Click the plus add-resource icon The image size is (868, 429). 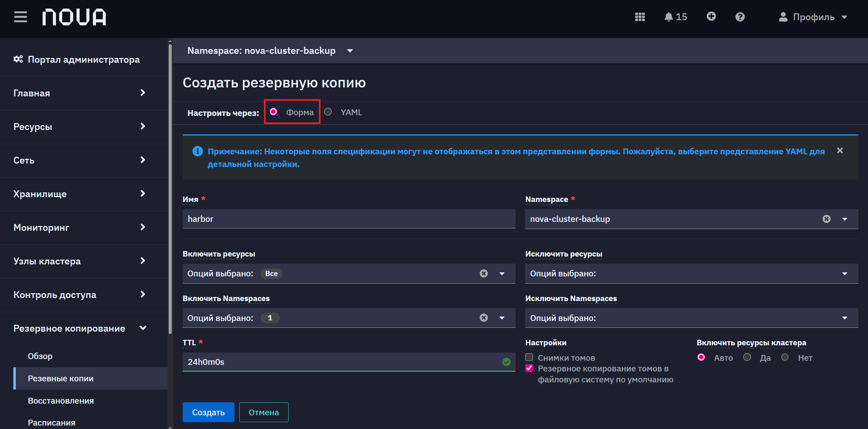[711, 16]
